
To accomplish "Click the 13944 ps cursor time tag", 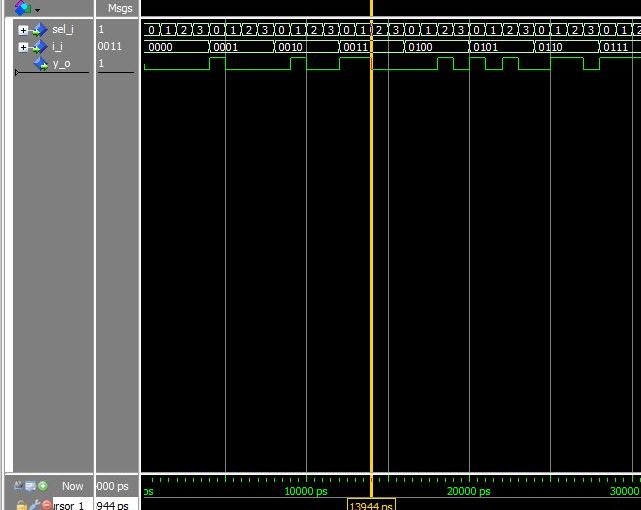I will [371, 505].
